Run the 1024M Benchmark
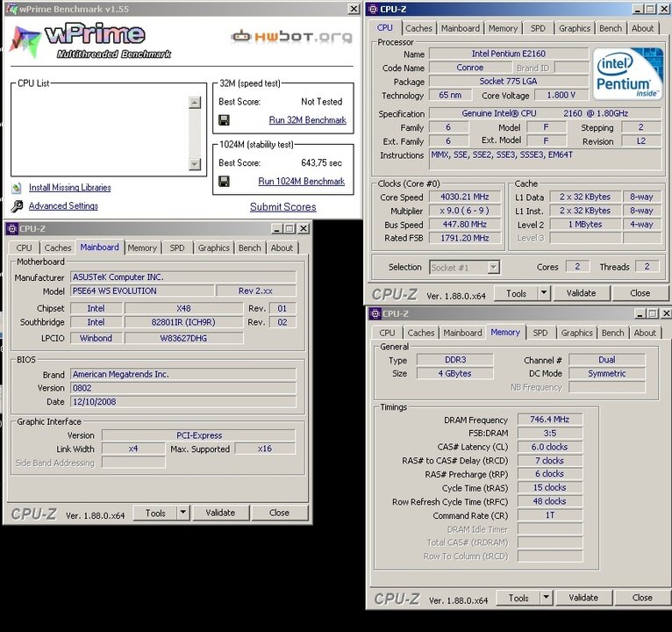Image resolution: width=672 pixels, height=632 pixels. pyautogui.click(x=301, y=182)
